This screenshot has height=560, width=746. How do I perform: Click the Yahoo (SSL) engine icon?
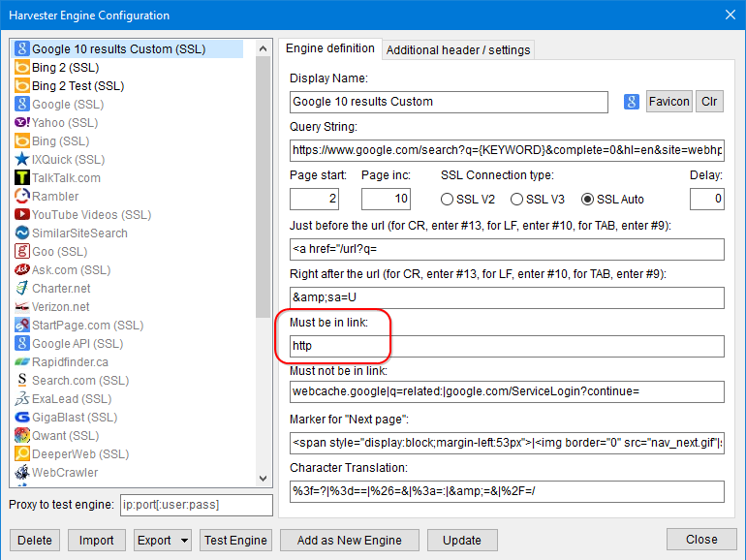(x=22, y=123)
